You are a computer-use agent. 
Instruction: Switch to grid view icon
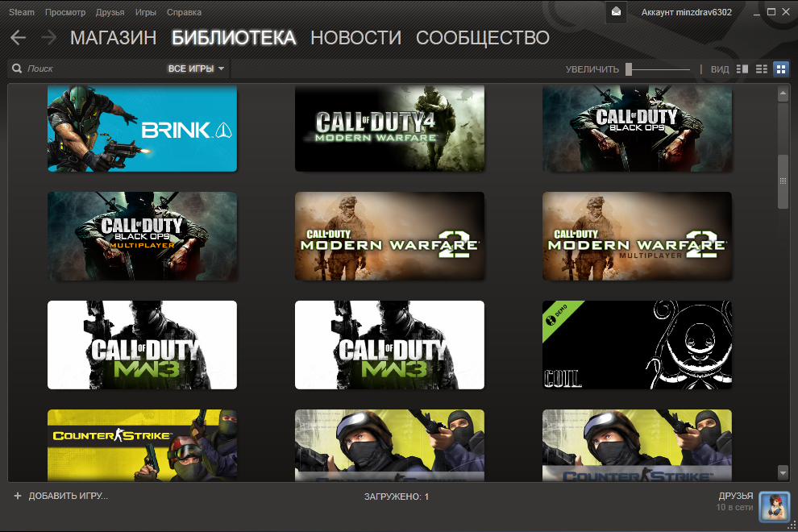[x=781, y=69]
